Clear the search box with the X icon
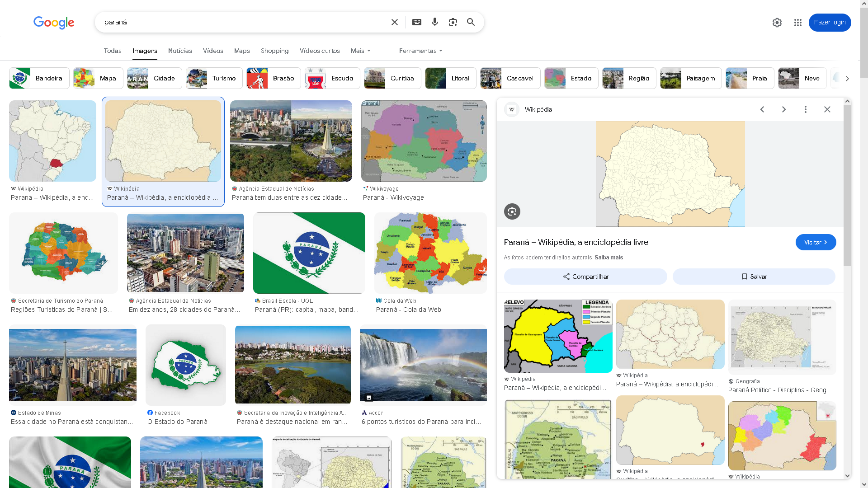 click(x=395, y=22)
